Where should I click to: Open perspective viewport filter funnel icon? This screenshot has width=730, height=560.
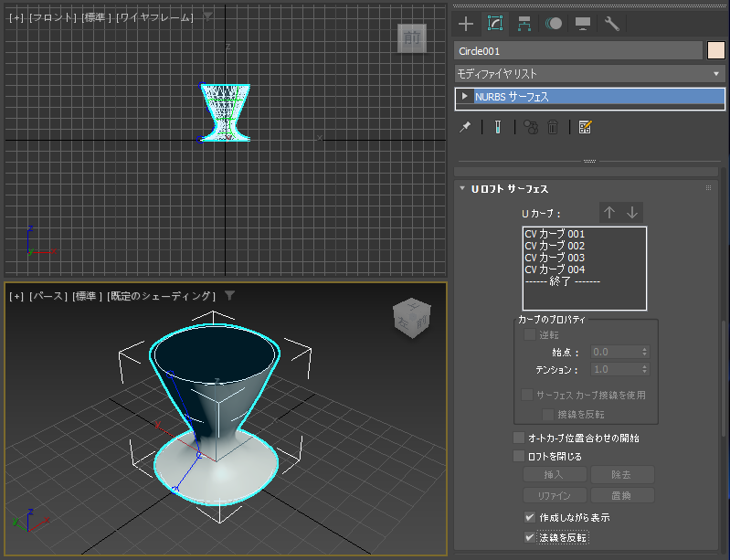[229, 296]
